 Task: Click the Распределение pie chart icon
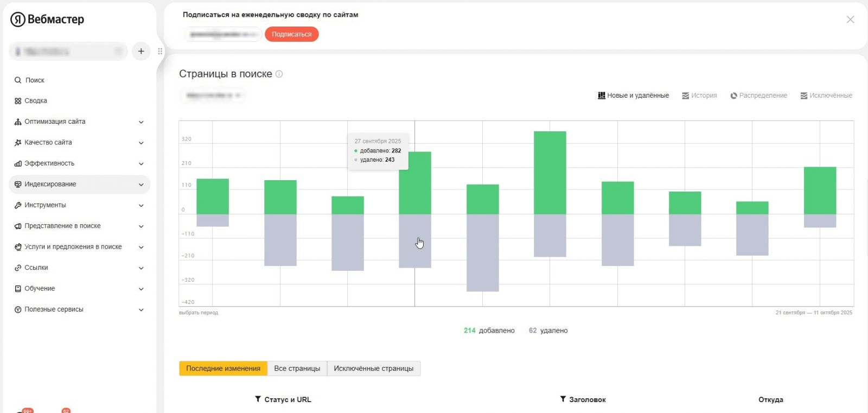[733, 96]
